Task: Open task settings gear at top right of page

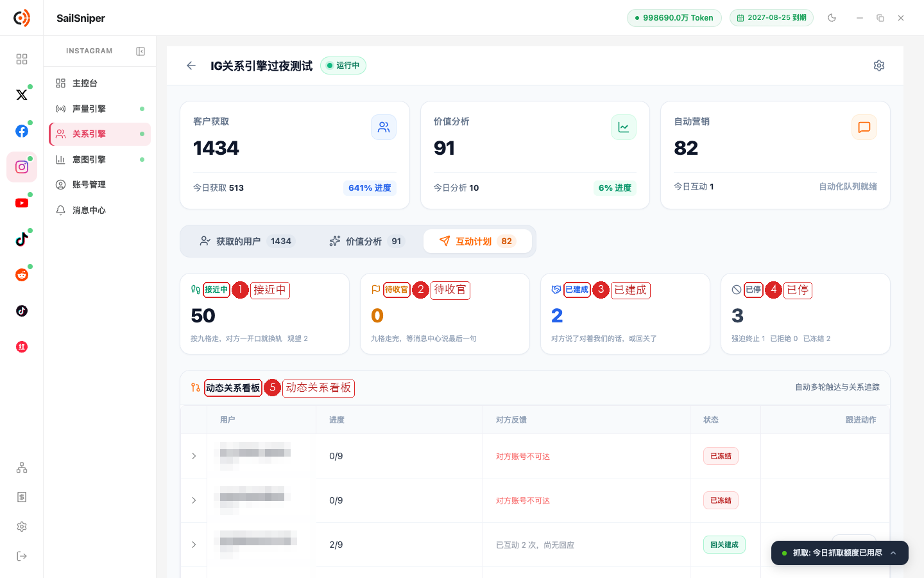Action: pyautogui.click(x=879, y=66)
